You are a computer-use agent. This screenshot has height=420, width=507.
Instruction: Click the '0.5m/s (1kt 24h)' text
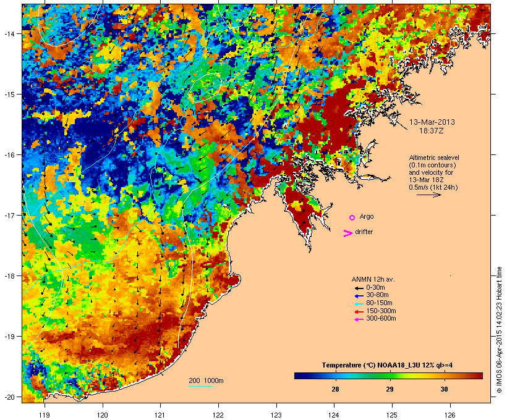click(x=433, y=187)
